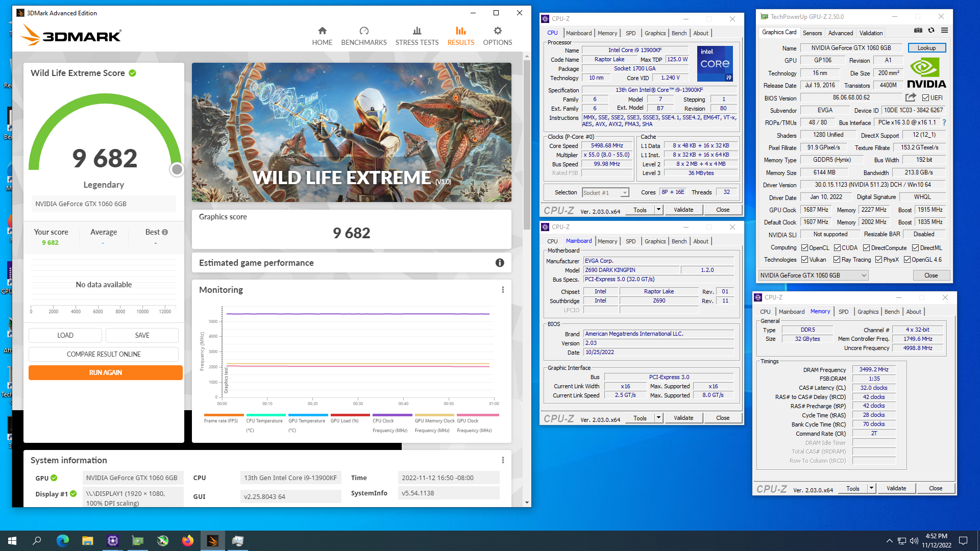Click the Frame rate (FPS) orange legend swatch

[224, 415]
